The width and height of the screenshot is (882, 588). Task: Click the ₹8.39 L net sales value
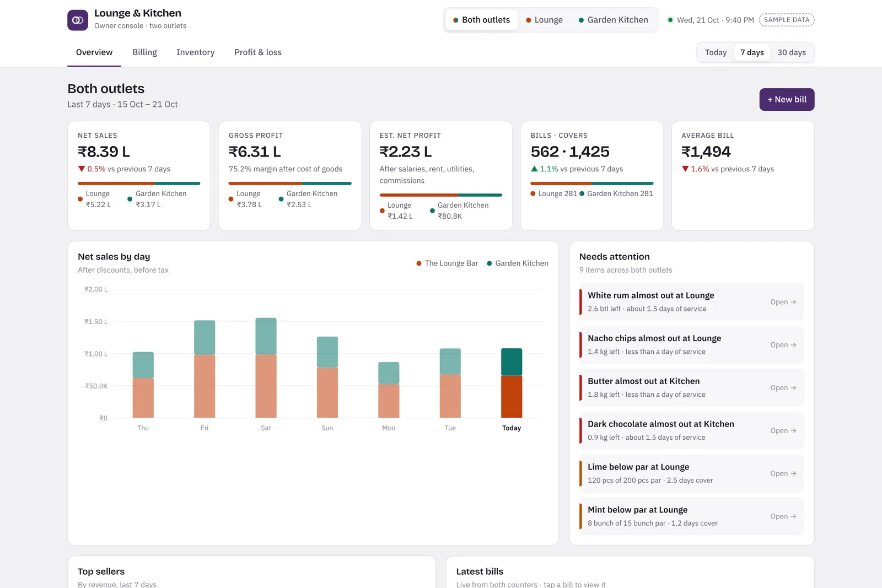pos(104,152)
